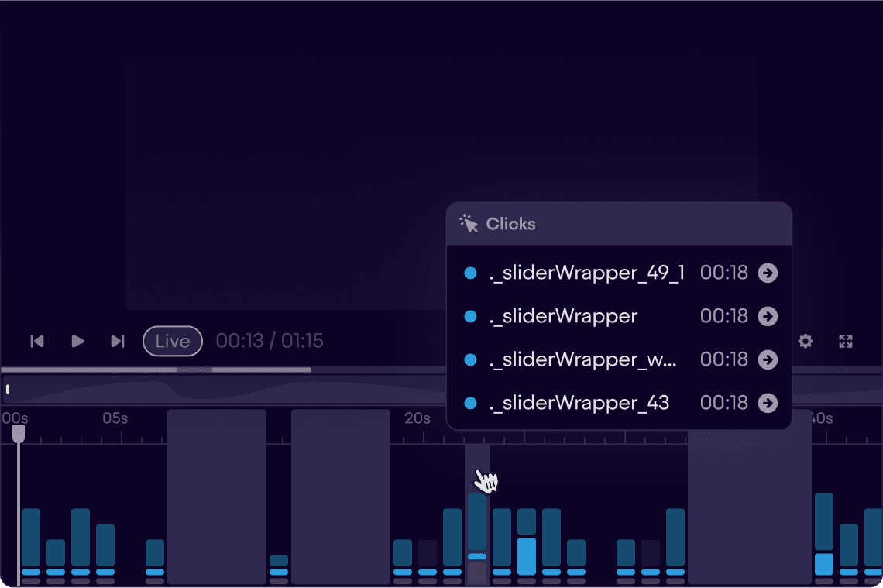Screen dimensions: 883x588
Task: Toggle the Live mode button
Action: pyautogui.click(x=172, y=341)
